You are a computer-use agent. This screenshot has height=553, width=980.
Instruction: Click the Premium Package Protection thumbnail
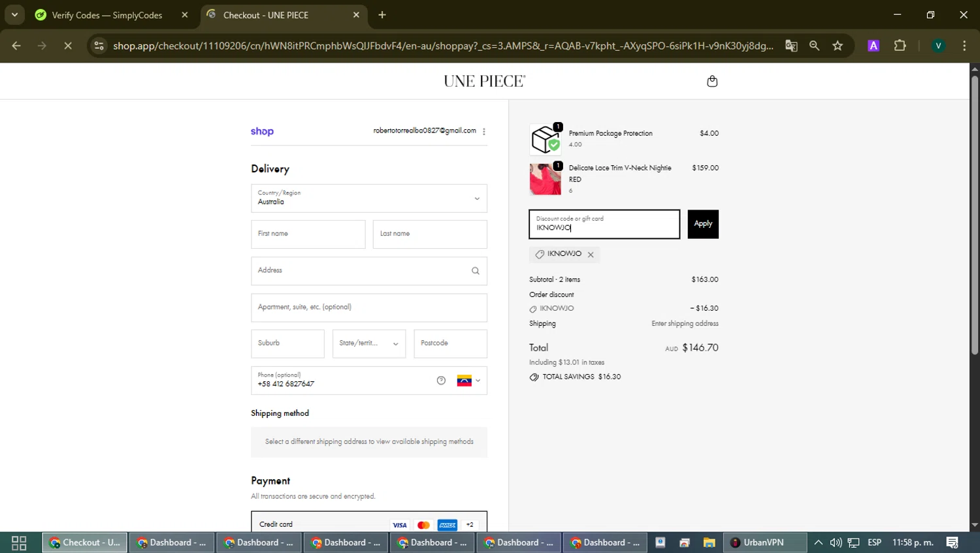point(546,139)
